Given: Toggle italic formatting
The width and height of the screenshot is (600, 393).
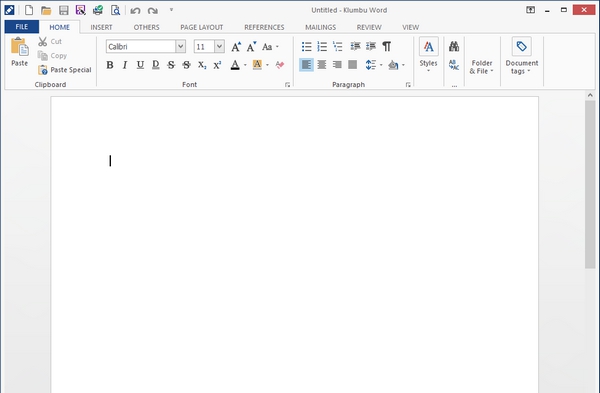Looking at the screenshot, I should [x=125, y=65].
